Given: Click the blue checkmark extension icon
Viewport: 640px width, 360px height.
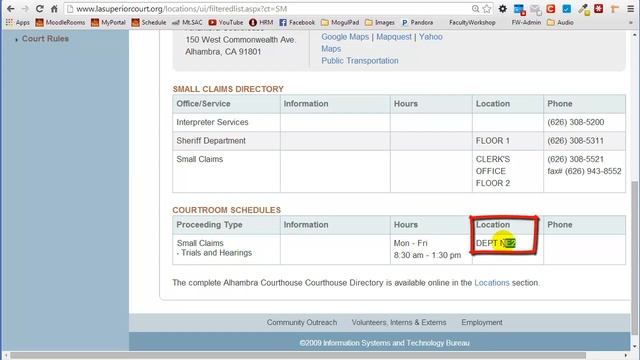Looking at the screenshot, I should (567, 9).
